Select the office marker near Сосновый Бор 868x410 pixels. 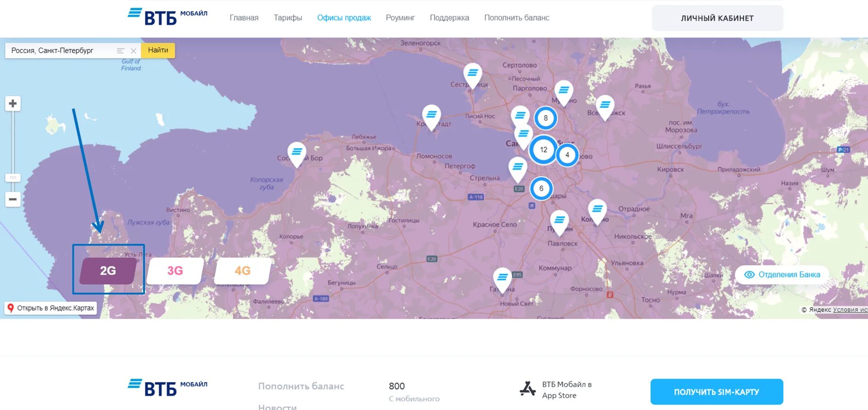[297, 154]
